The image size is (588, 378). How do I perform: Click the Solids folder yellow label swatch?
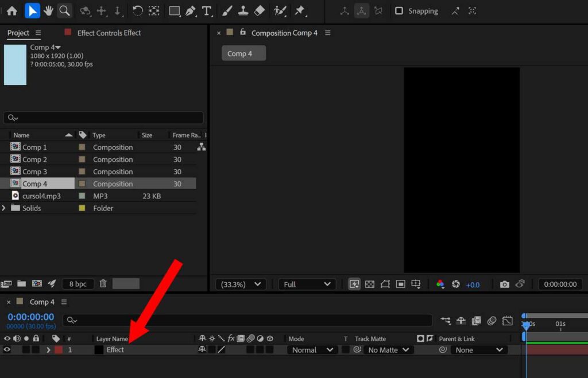82,208
